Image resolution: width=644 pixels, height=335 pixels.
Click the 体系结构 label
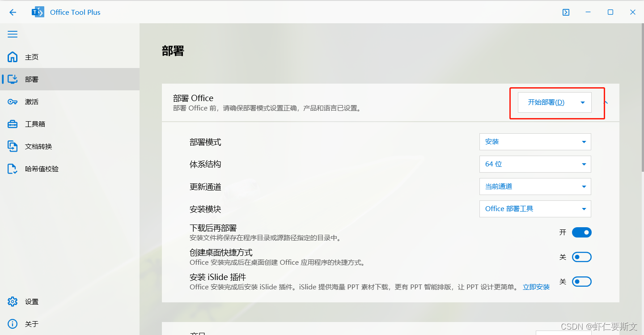[x=205, y=165]
